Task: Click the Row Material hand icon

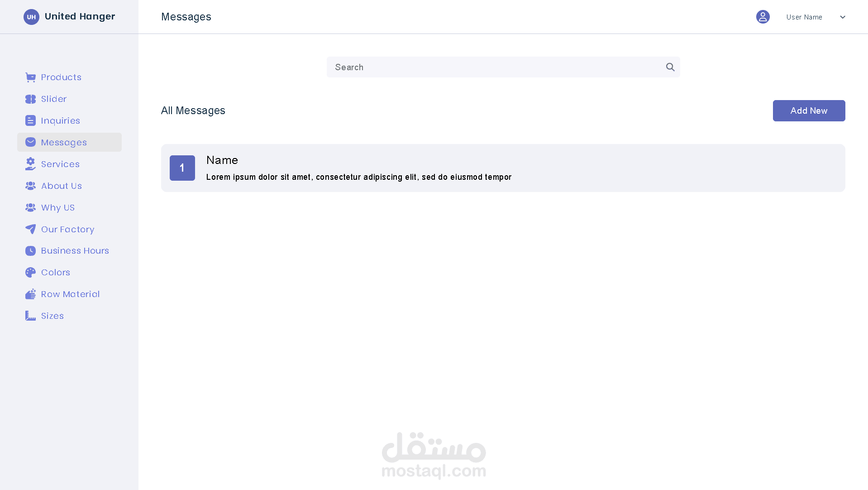Action: tap(30, 294)
